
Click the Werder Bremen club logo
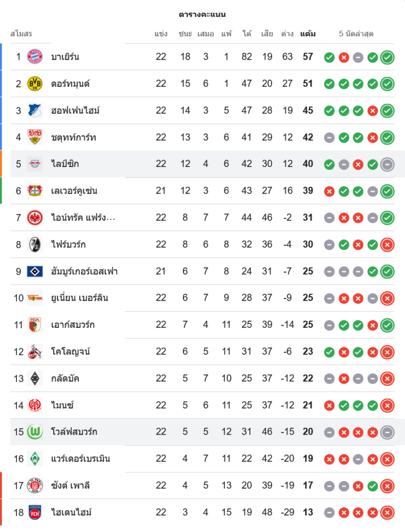point(35,459)
